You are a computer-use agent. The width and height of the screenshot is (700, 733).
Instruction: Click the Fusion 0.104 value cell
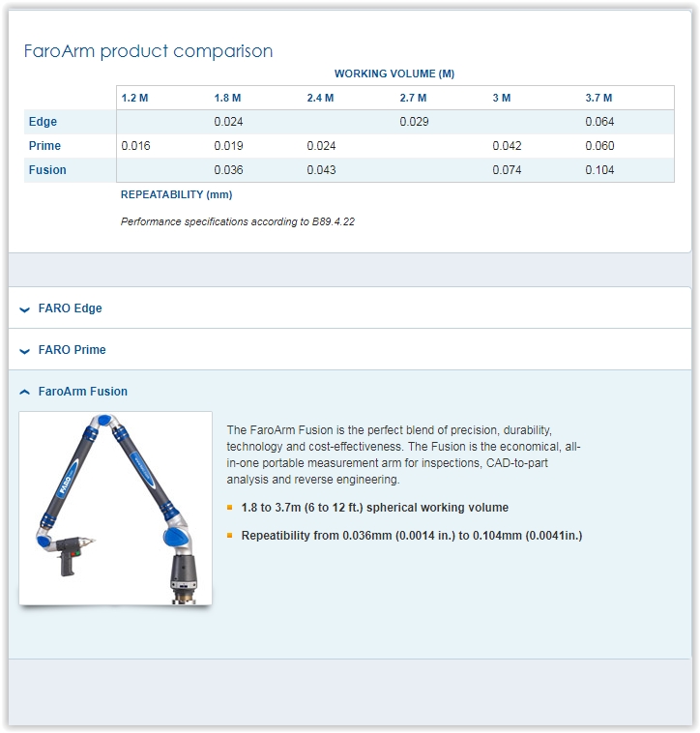599,169
